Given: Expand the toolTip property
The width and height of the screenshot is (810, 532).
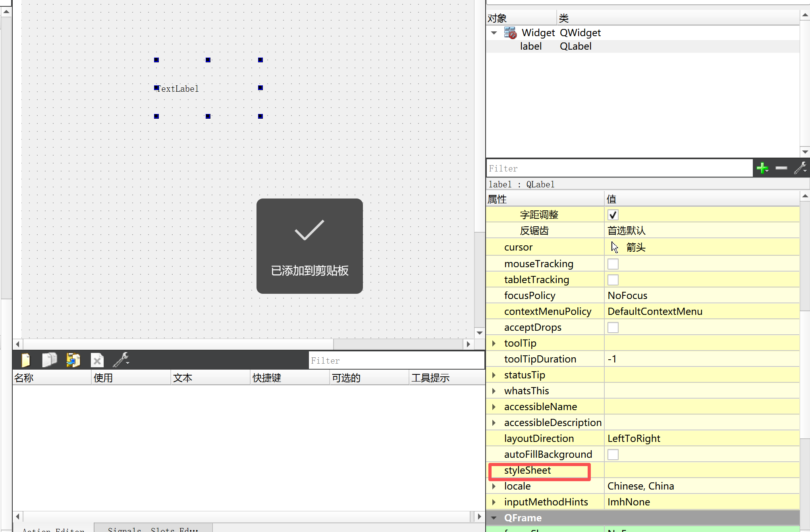Looking at the screenshot, I should pyautogui.click(x=494, y=343).
